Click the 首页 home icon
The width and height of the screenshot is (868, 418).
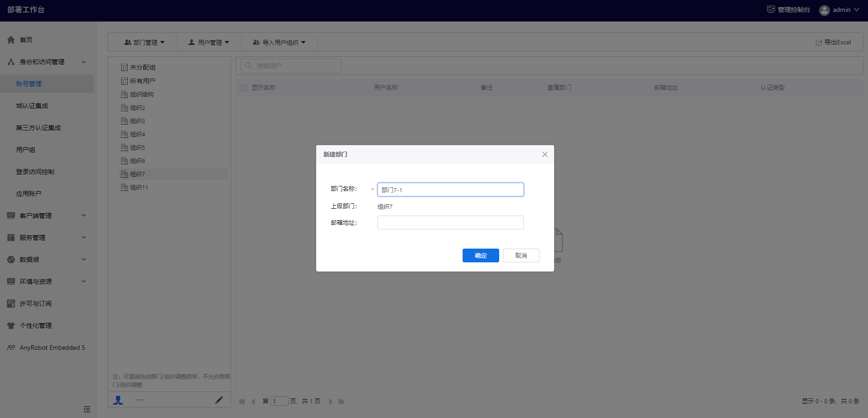click(11, 40)
